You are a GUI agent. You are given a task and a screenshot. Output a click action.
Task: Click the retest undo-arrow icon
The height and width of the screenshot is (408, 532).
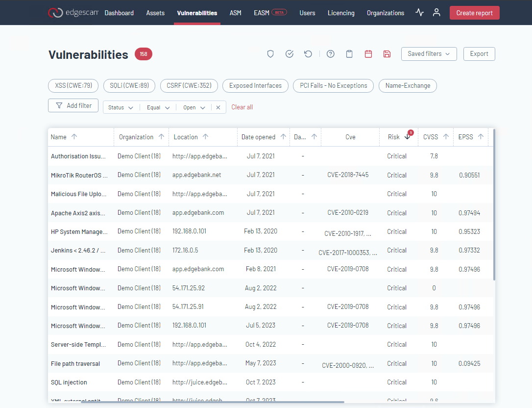308,54
